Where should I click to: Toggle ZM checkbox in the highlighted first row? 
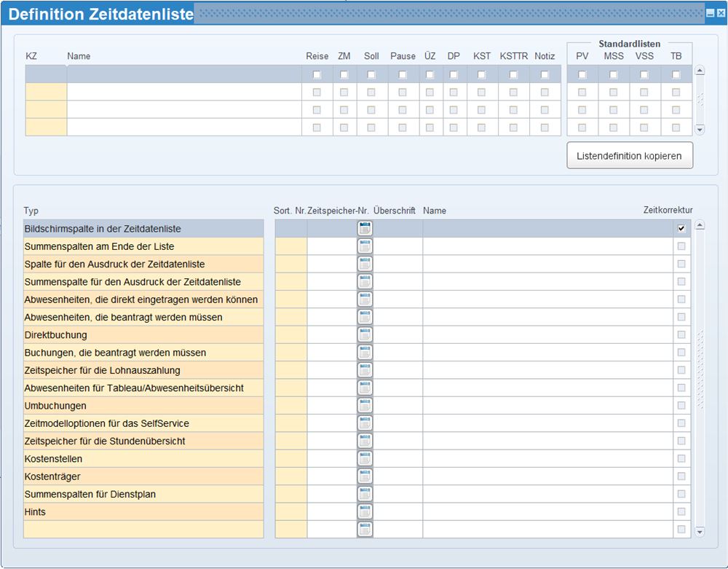click(344, 74)
